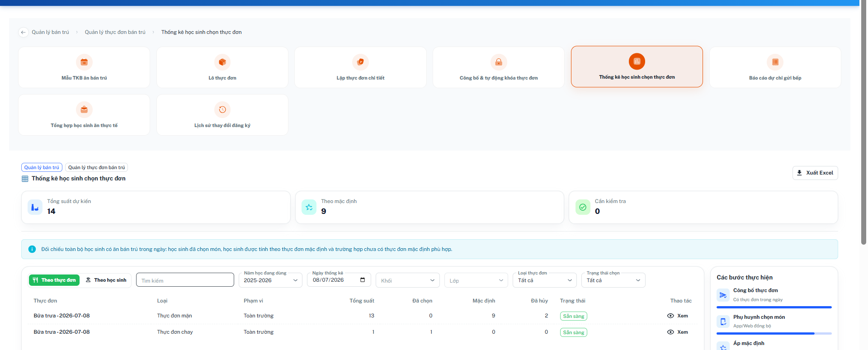This screenshot has width=868, height=350.
Task: Click the Quản lý bán trú tag link
Action: pos(42,167)
